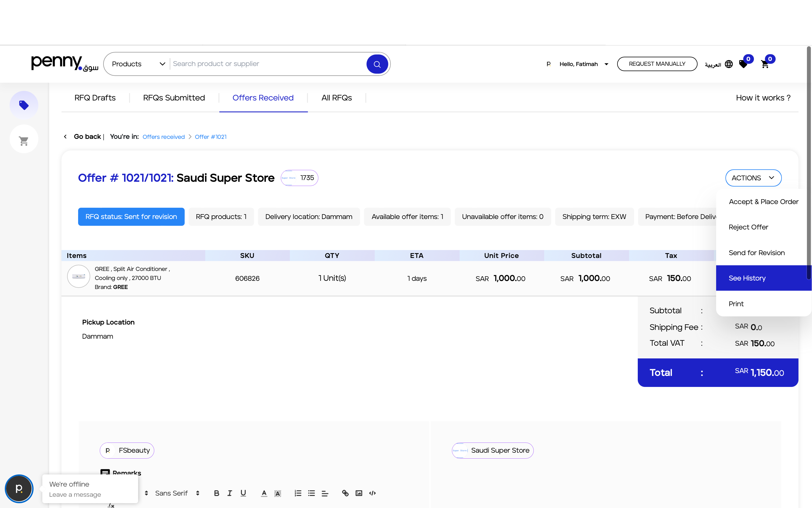Screen dimensions: 812x508
Task: Click the back chevron beside Go back
Action: coord(65,136)
